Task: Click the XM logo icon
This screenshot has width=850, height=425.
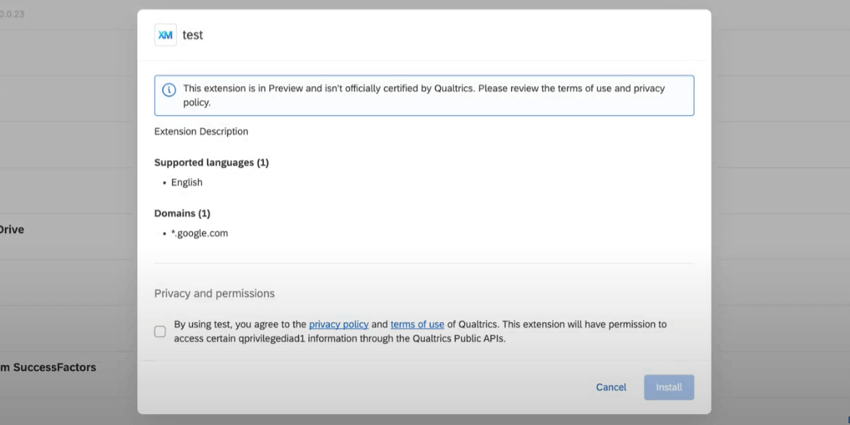Action: pos(165,35)
